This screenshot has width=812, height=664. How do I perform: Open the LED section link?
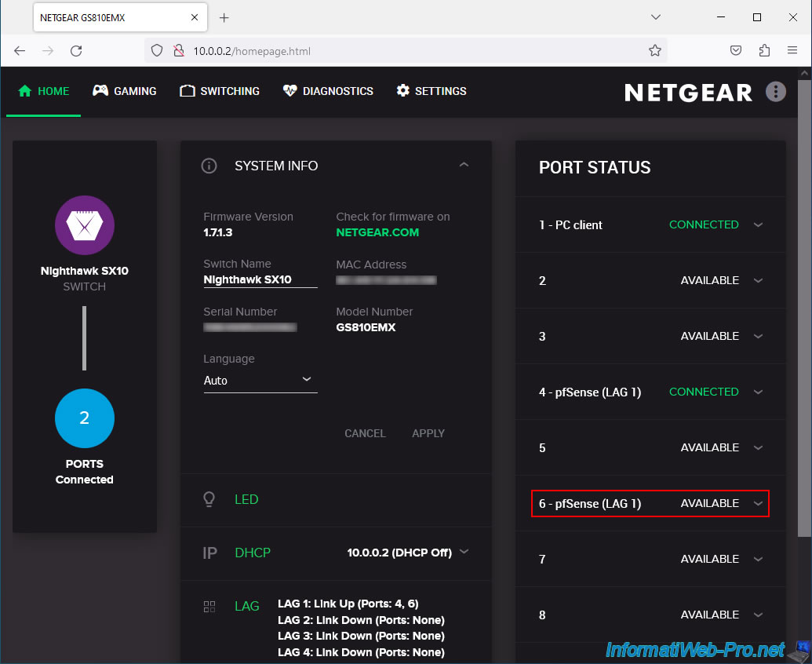coord(246,499)
